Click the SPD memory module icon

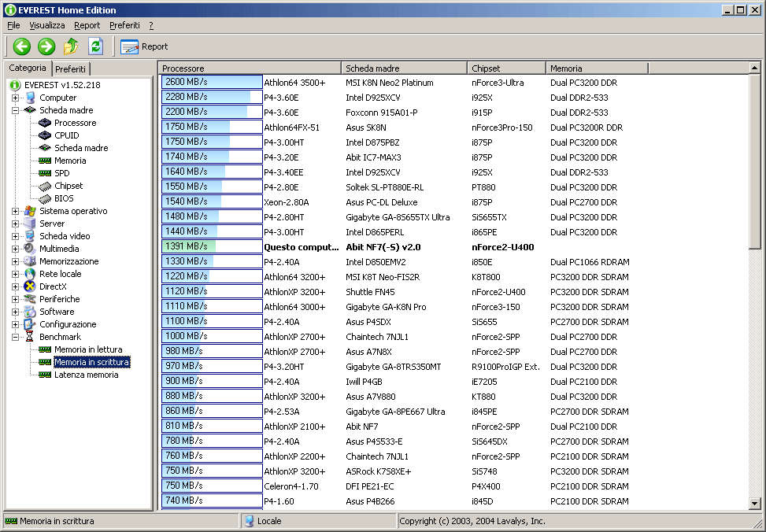[x=45, y=173]
